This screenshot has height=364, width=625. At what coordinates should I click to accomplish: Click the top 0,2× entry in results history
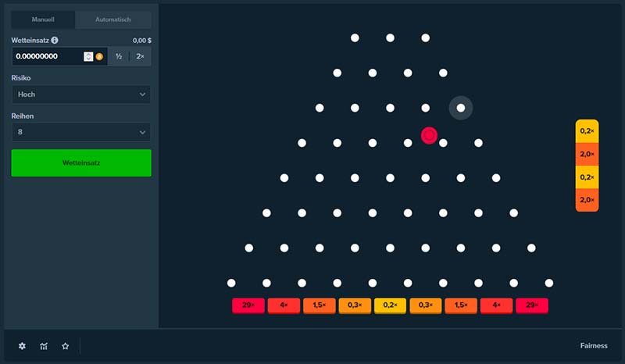click(587, 130)
